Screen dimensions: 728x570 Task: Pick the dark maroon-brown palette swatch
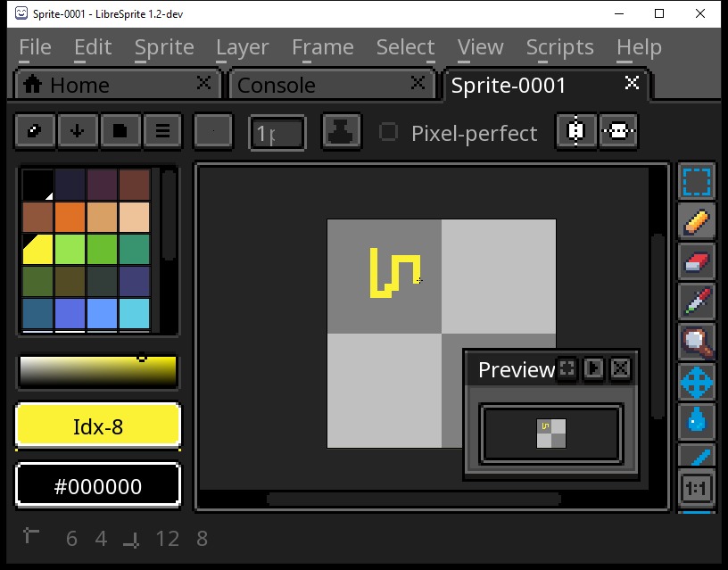[x=135, y=185]
